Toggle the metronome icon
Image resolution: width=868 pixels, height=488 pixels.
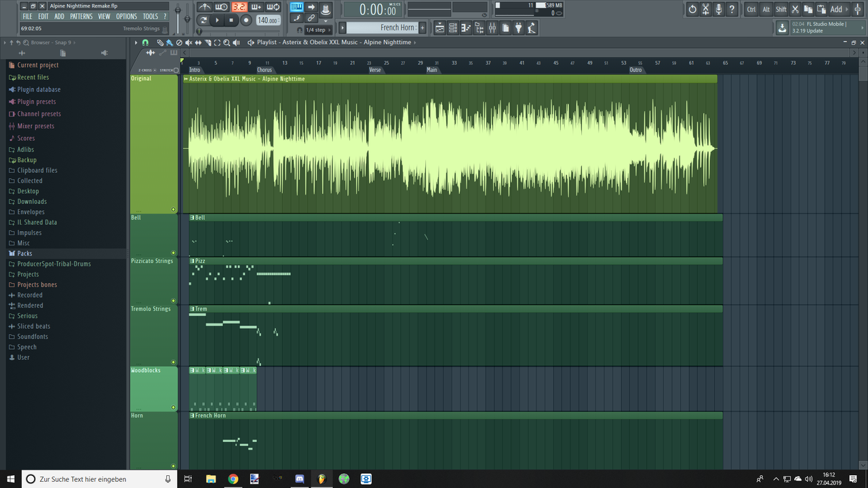click(205, 7)
